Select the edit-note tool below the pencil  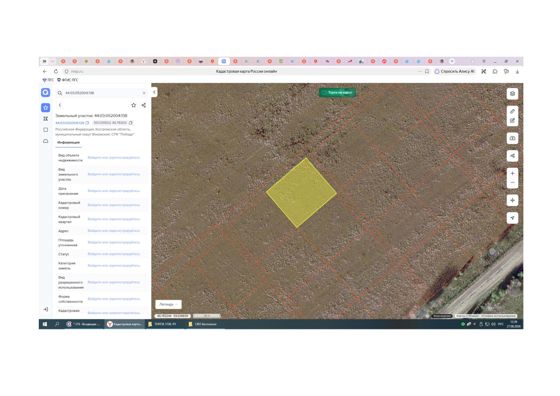tap(512, 121)
